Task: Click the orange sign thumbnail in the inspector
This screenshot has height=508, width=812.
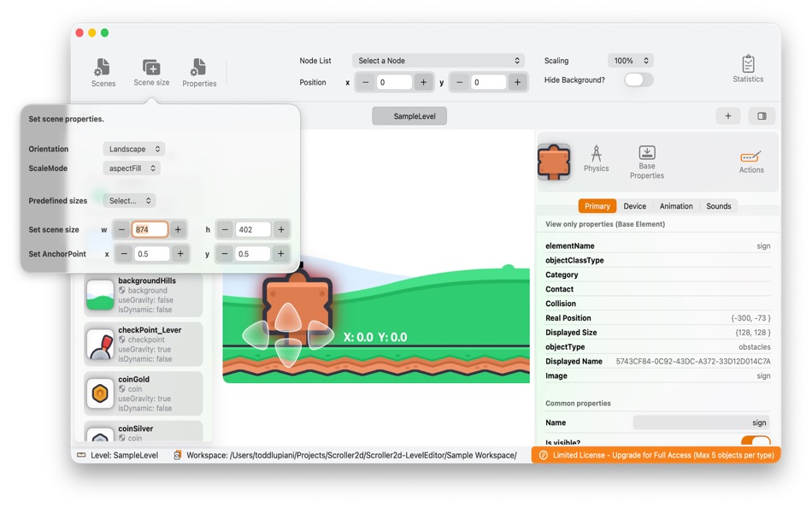Action: (554, 159)
